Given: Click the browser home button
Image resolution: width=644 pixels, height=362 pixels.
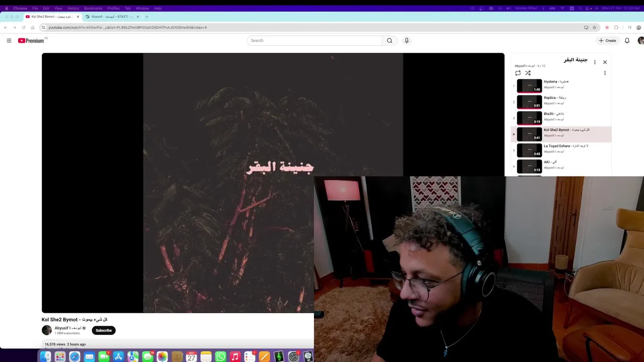Looking at the screenshot, I should (32, 27).
